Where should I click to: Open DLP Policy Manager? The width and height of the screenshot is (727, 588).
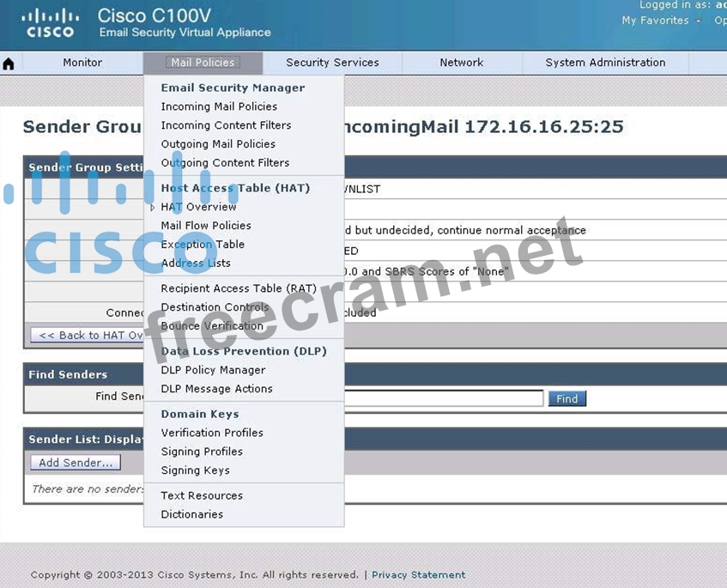[x=213, y=370]
